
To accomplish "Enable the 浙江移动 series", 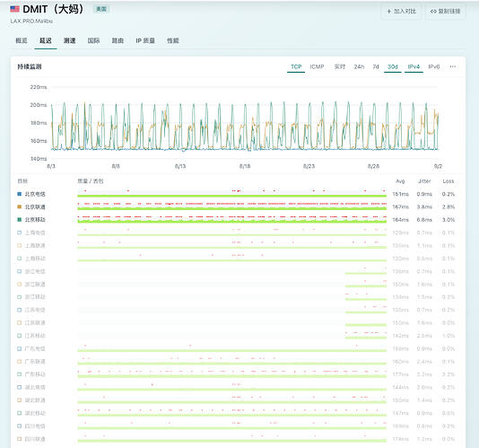I will (19, 297).
